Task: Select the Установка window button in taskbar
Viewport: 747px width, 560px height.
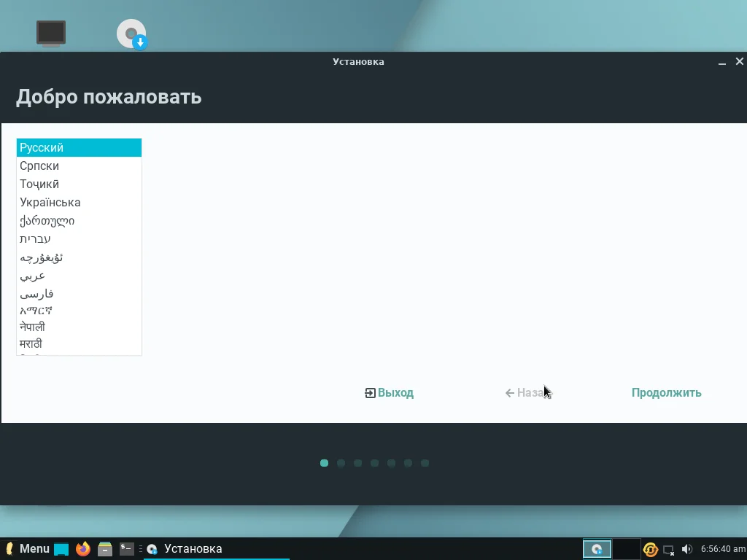Action: (194, 548)
